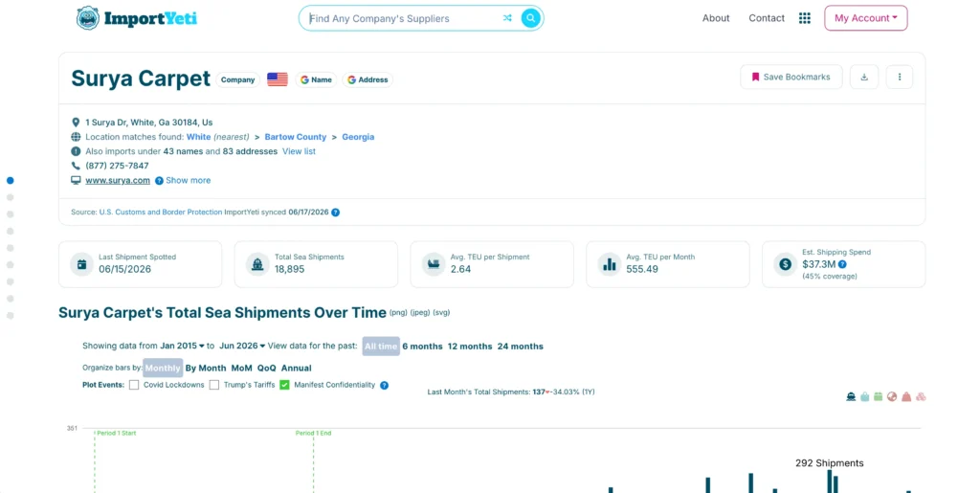
Task: Open the Jan 2015 start date dropdown
Action: (182, 346)
